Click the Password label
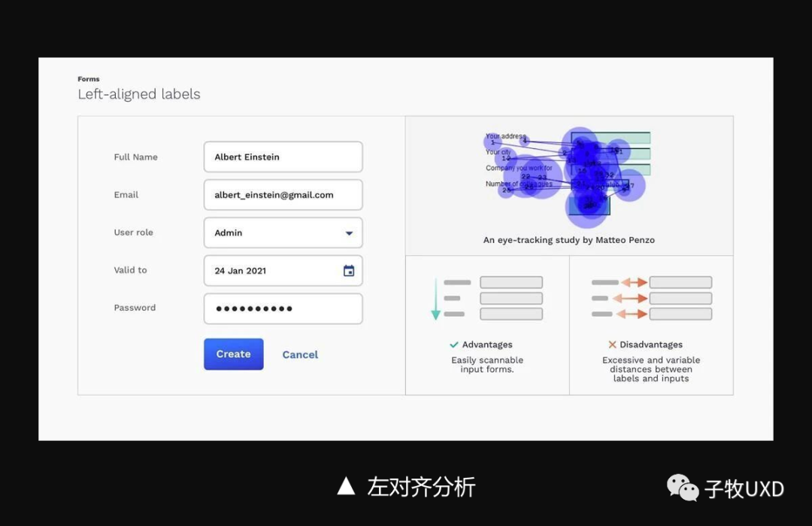Viewport: 812px width, 526px height. point(135,308)
